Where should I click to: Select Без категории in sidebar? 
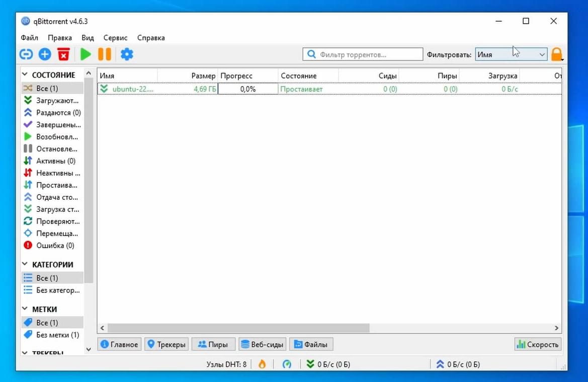point(52,290)
